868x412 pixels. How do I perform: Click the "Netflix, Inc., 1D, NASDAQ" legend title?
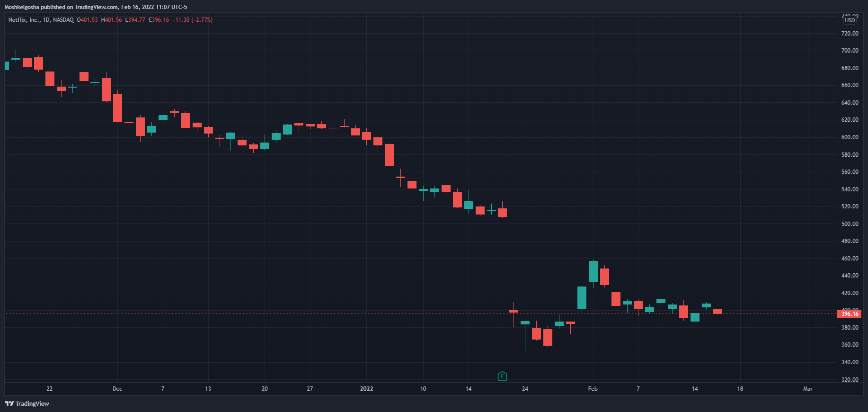point(41,20)
